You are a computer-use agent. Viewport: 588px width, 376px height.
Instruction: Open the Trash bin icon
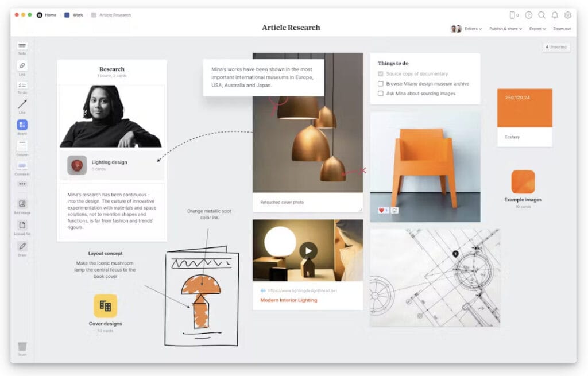coord(22,347)
